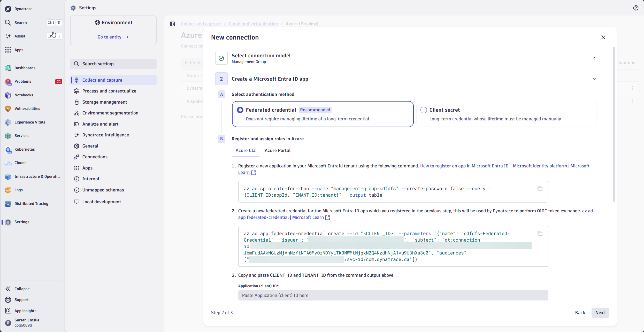
Task: Click the Environment scope header
Action: [113, 23]
